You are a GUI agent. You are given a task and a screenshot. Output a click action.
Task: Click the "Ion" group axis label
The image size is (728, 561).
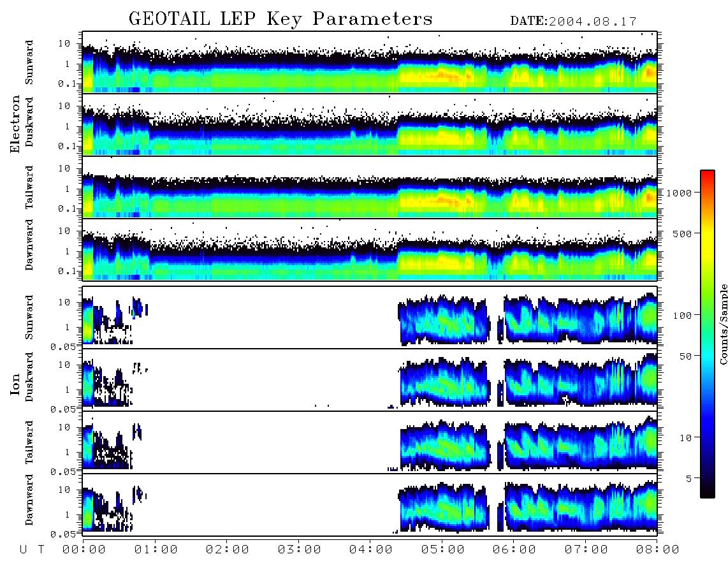[x=15, y=384]
